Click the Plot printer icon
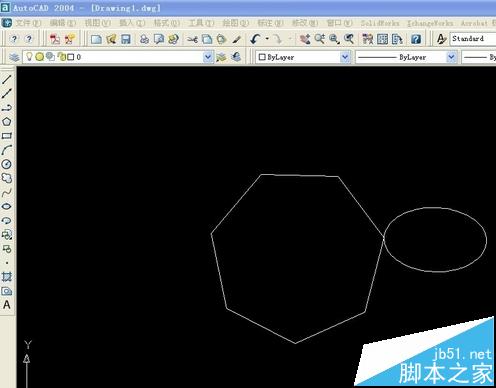Viewport: 496px width, 388px height. click(x=144, y=39)
